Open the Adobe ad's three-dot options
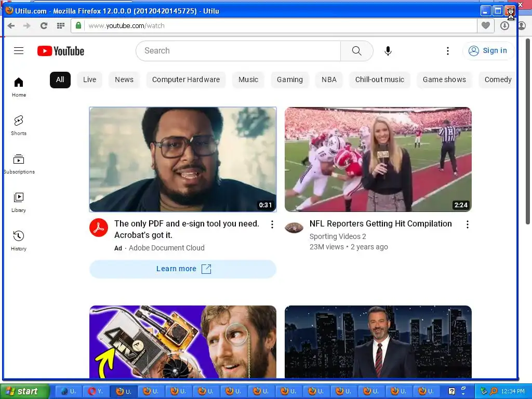Screen dimensions: 532x399 point(272,224)
